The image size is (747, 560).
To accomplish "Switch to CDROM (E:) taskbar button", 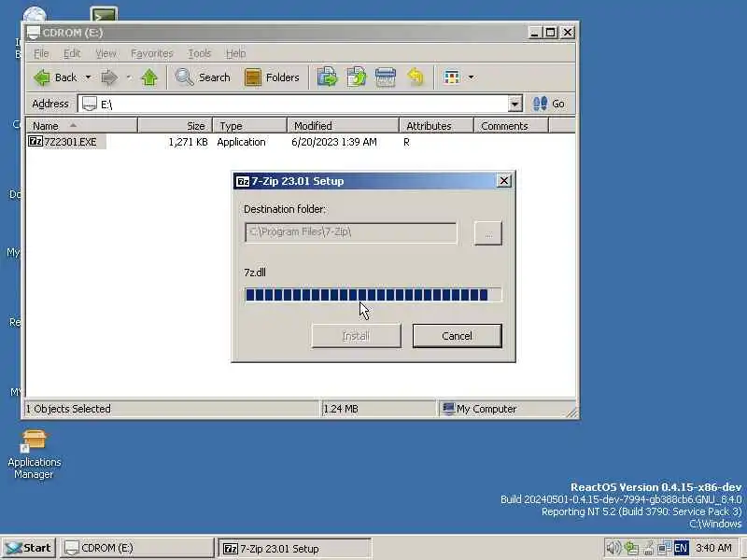I will [136, 548].
